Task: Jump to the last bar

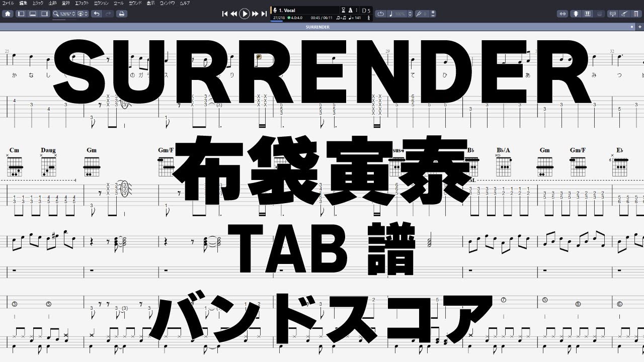Action: 264,14
